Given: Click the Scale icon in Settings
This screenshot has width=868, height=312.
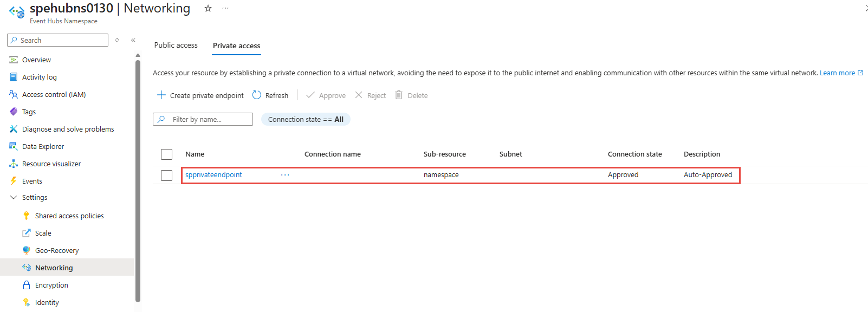Looking at the screenshot, I should [27, 233].
